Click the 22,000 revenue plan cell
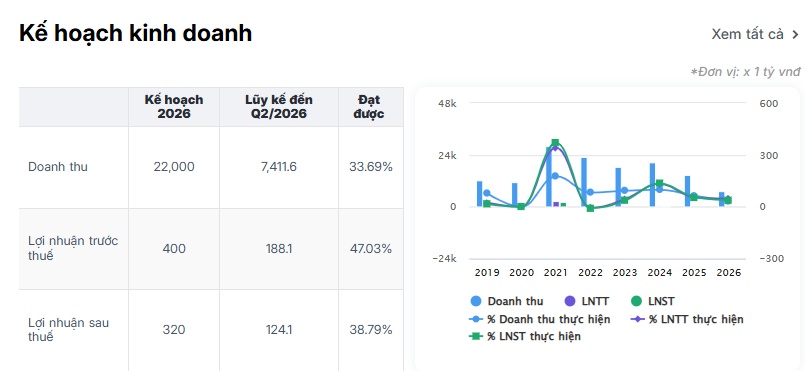 point(174,167)
